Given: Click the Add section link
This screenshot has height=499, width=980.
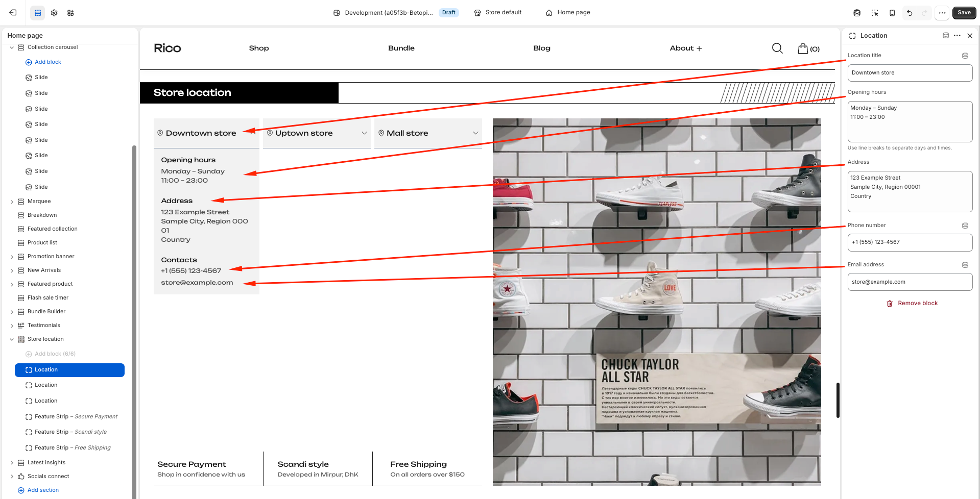Looking at the screenshot, I should pyautogui.click(x=38, y=490).
